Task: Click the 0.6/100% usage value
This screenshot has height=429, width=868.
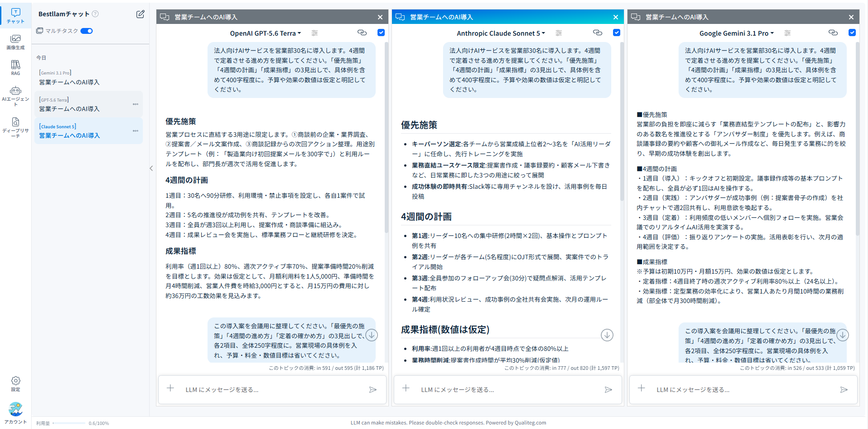Action: (x=99, y=423)
